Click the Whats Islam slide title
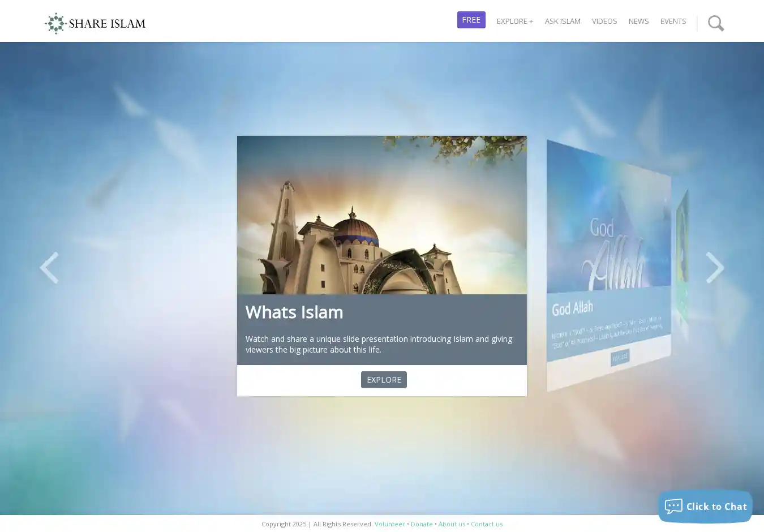Image resolution: width=764 pixels, height=532 pixels. pyautogui.click(x=294, y=312)
